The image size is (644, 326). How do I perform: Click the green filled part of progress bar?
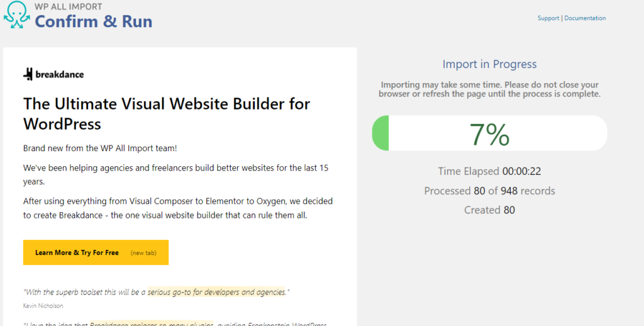[x=381, y=133]
